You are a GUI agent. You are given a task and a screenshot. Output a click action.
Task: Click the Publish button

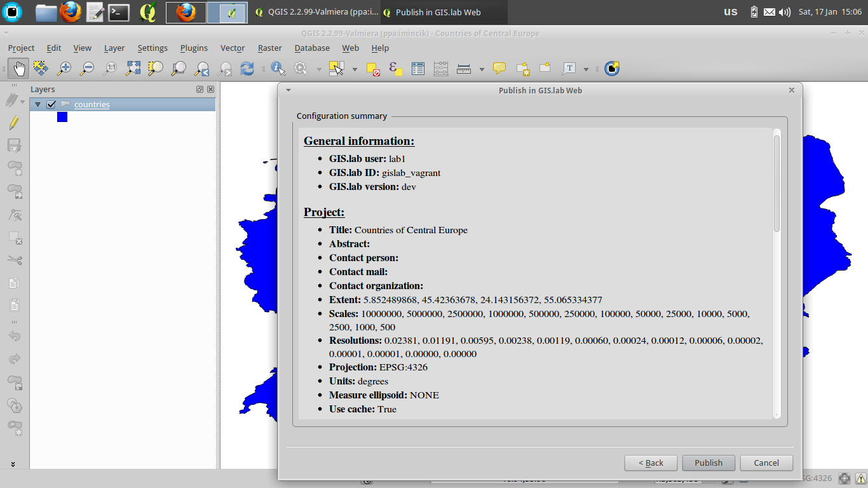(709, 463)
